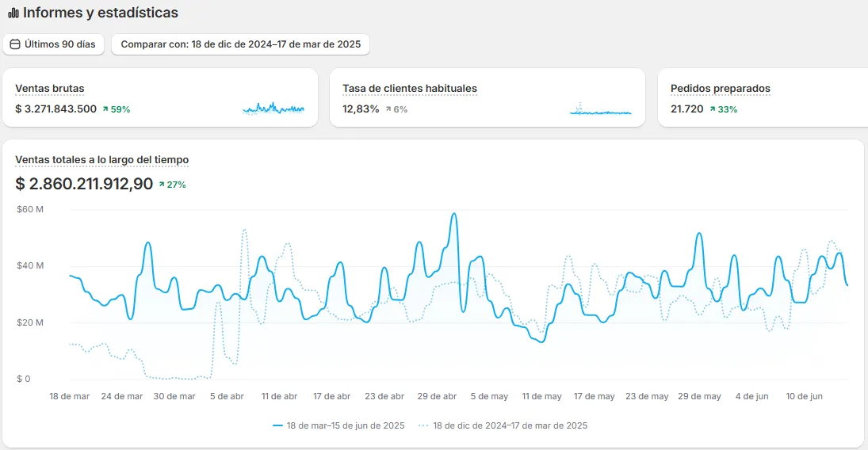Click the chart peak near 29 de abr

454,214
